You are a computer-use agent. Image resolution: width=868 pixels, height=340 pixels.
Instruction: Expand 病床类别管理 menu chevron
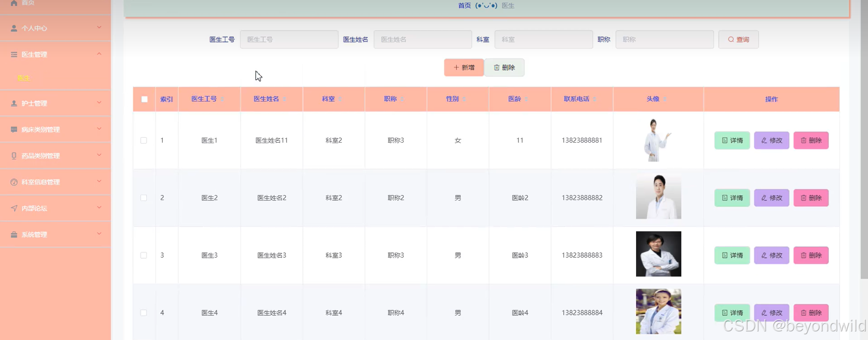pyautogui.click(x=99, y=129)
